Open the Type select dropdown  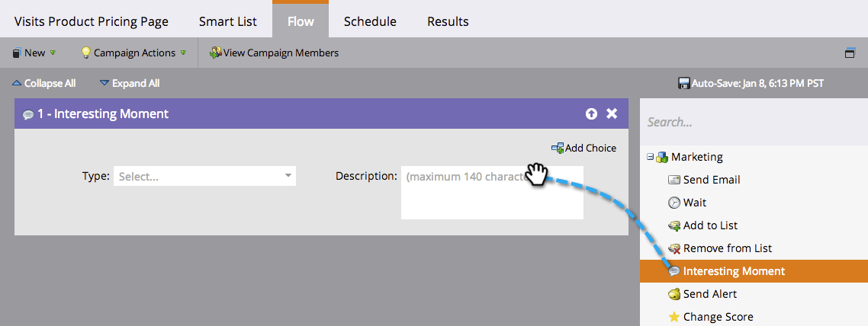204,176
